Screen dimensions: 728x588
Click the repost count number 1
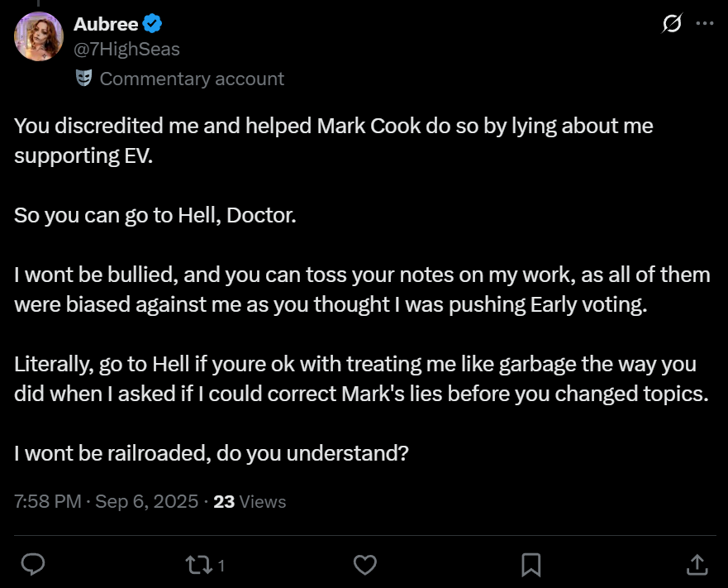coord(221,566)
